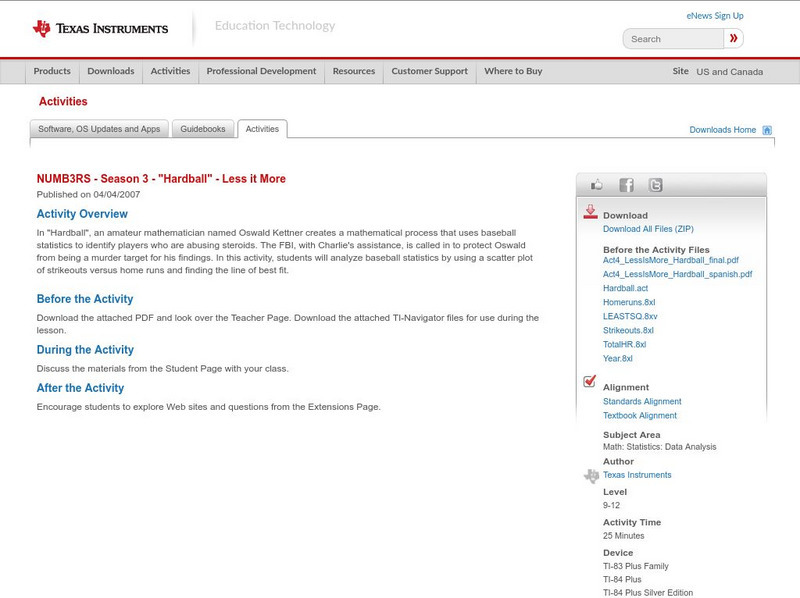Click Math: Statistics: Data Analysis text
The height and width of the screenshot is (598, 800).
tap(659, 447)
